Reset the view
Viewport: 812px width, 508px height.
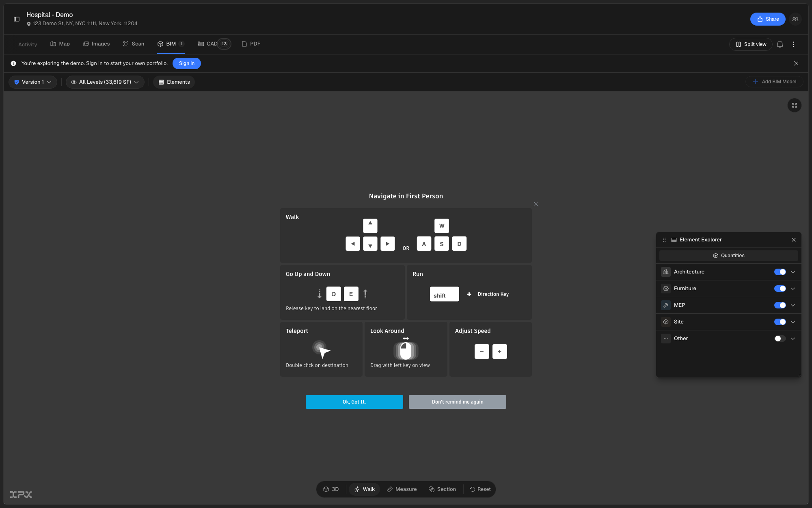[480, 489]
